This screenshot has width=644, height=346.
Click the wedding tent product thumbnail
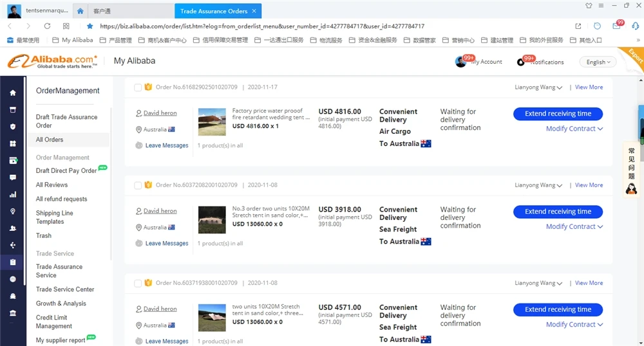pos(212,122)
